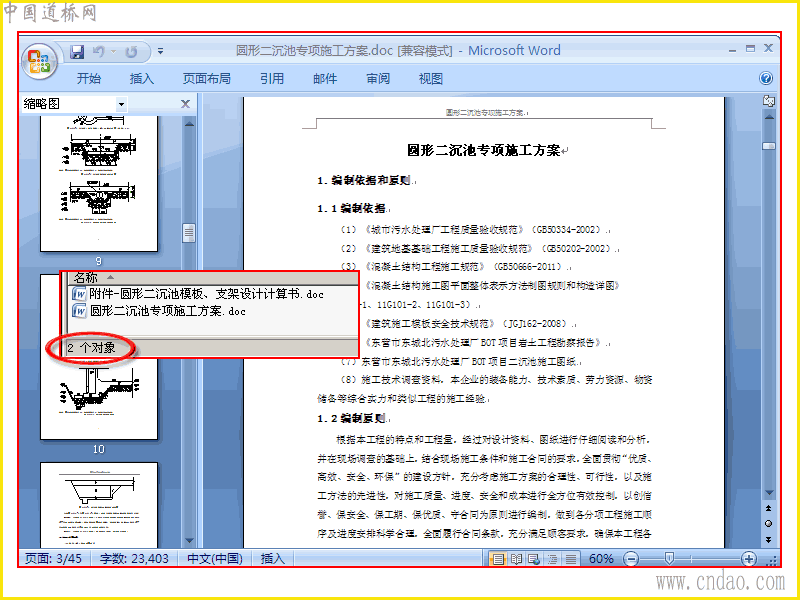Image resolution: width=800 pixels, height=600 pixels.
Task: Zoom in with the plus button
Action: pyautogui.click(x=748, y=559)
